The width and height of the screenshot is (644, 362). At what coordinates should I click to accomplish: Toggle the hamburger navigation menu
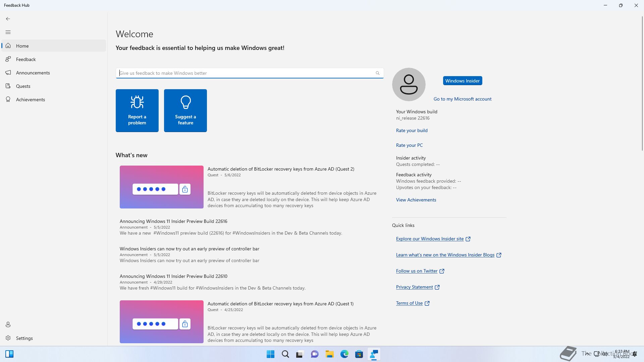[8, 32]
